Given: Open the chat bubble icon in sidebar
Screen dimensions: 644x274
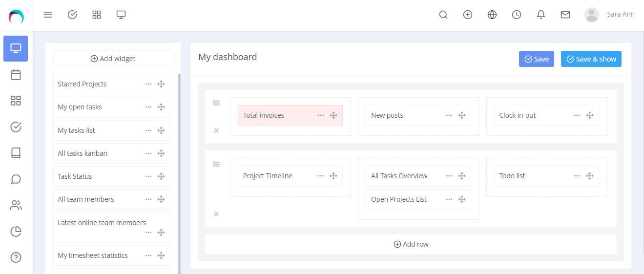Looking at the screenshot, I should point(16,179).
